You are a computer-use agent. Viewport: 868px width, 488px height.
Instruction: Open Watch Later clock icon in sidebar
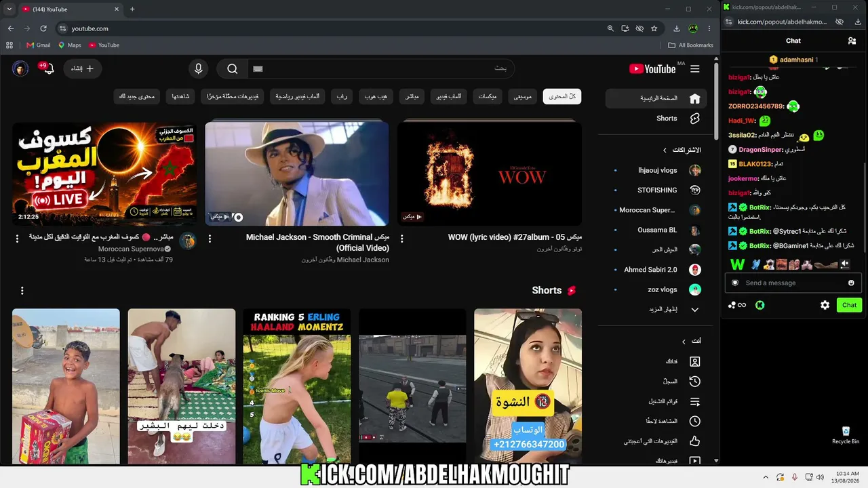[x=694, y=421]
